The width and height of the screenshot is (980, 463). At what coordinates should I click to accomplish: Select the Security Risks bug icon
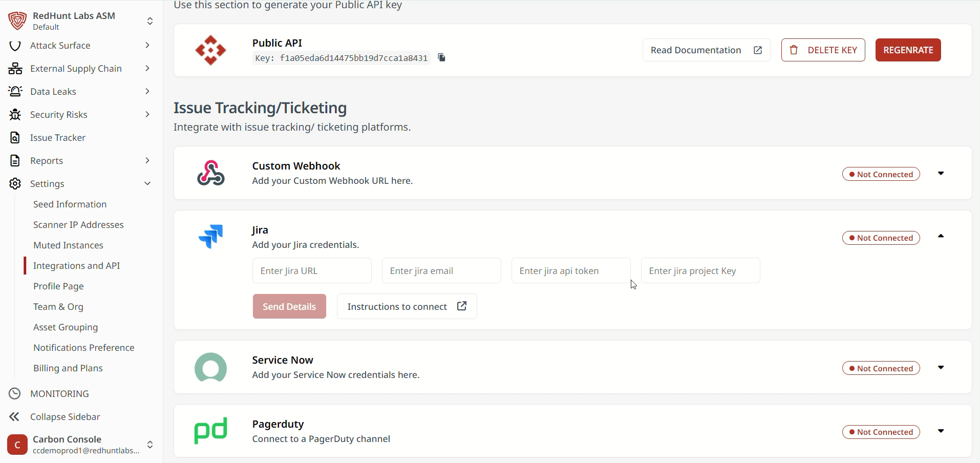[x=15, y=114]
